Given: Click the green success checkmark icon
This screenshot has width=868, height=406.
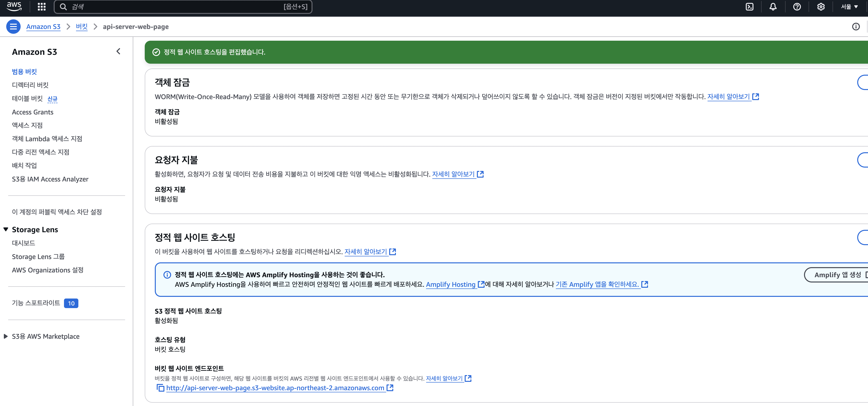Looking at the screenshot, I should pos(156,52).
